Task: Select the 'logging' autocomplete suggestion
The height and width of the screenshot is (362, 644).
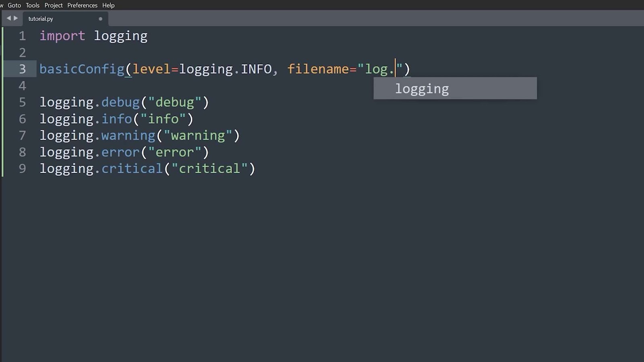Action: 422,88
